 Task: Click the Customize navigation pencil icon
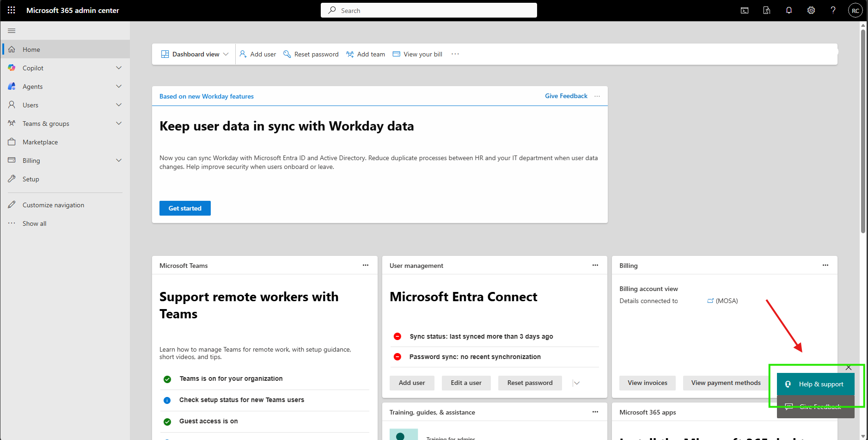[12, 205]
